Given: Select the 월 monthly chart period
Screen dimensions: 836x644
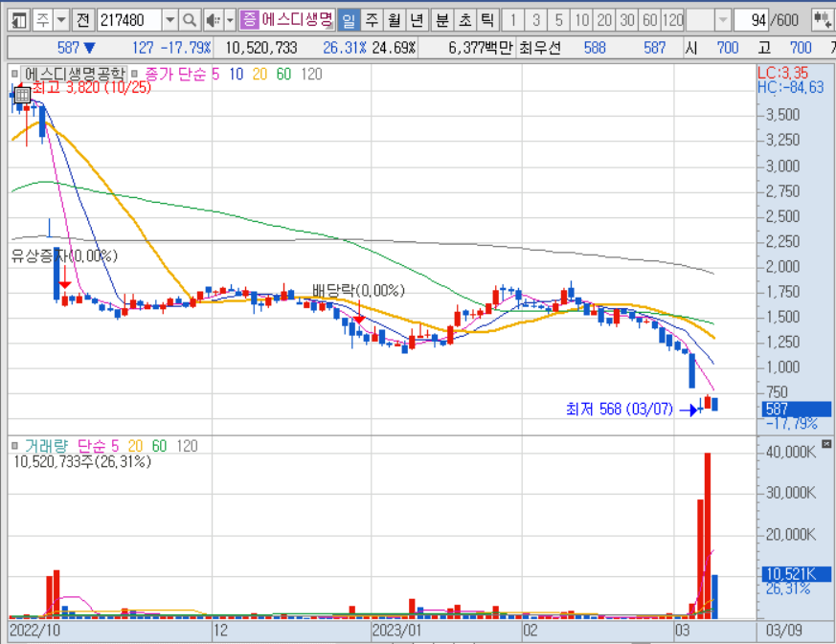Looking at the screenshot, I should [x=395, y=21].
